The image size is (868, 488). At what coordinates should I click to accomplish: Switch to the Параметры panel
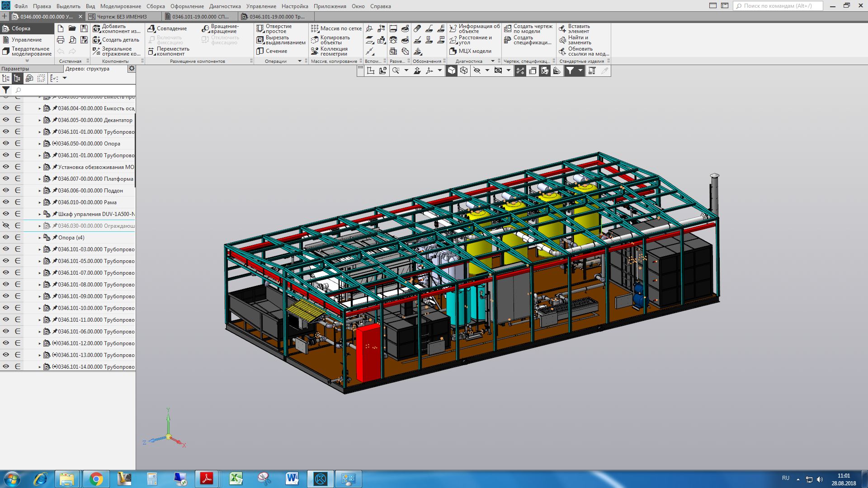(x=15, y=69)
